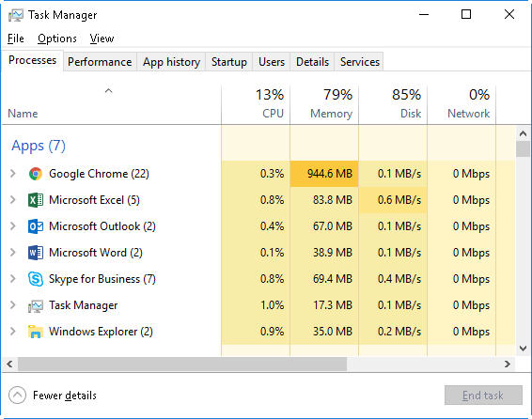Image resolution: width=532 pixels, height=419 pixels.
Task: Click the 0.2 MB/s disk cell
Action: 393,332
